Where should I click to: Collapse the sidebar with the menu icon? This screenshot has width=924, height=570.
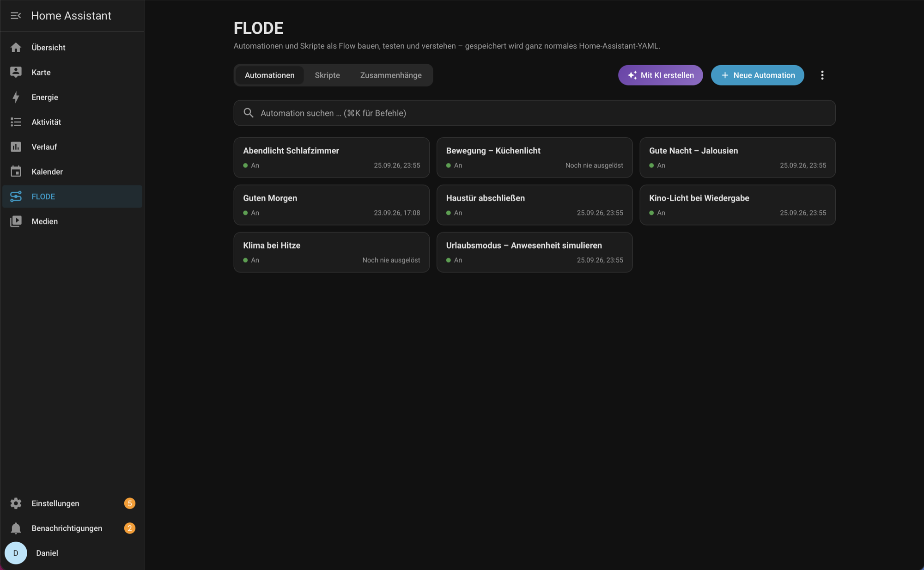tap(16, 16)
